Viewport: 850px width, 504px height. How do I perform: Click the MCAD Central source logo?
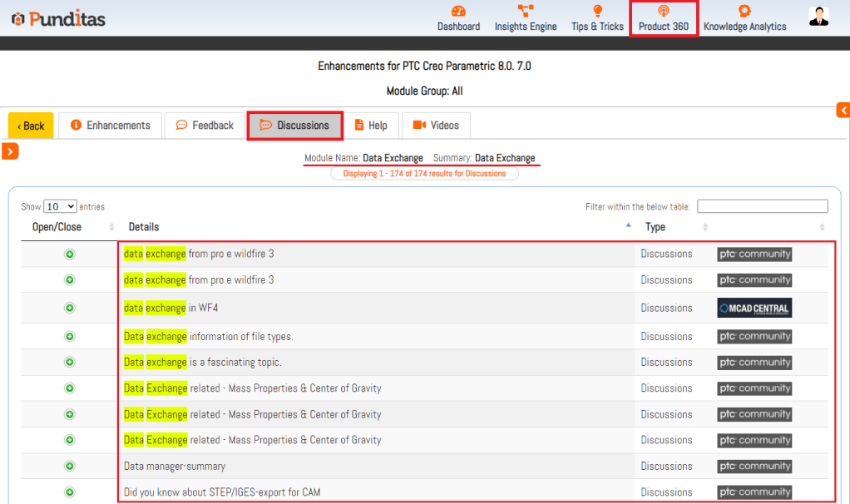tap(754, 308)
